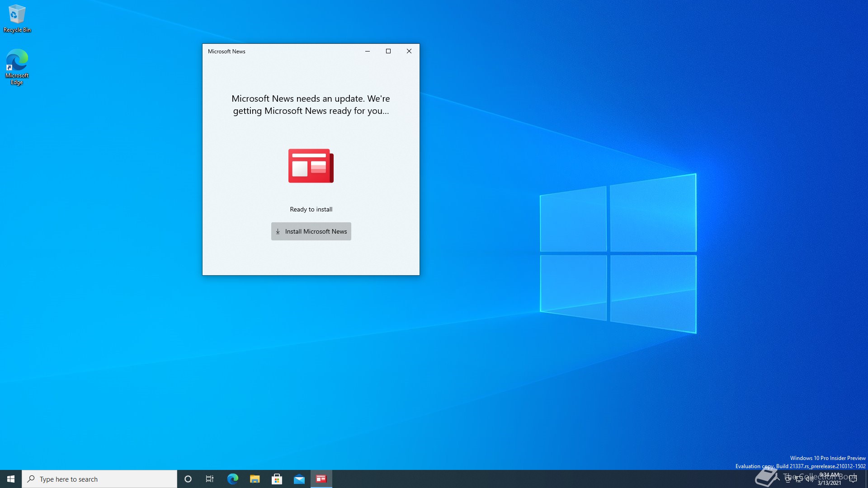Click the Show desktop strip at the taskbar end

pyautogui.click(x=866, y=479)
